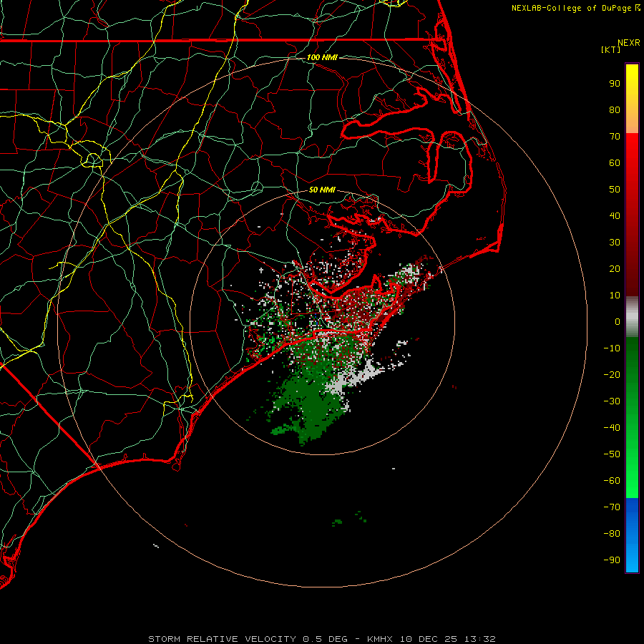
Task: Select the 80 value on velocity scale
Action: pyautogui.click(x=615, y=109)
